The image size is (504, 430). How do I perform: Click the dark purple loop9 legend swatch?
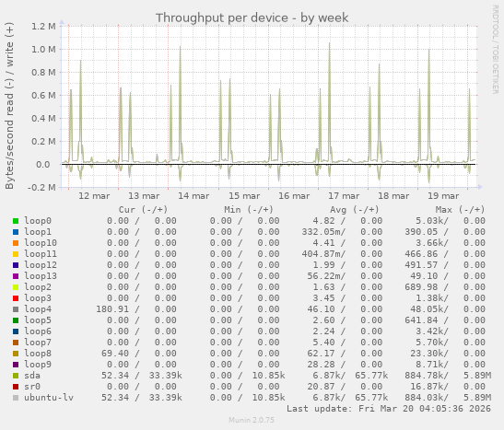pyautogui.click(x=16, y=365)
